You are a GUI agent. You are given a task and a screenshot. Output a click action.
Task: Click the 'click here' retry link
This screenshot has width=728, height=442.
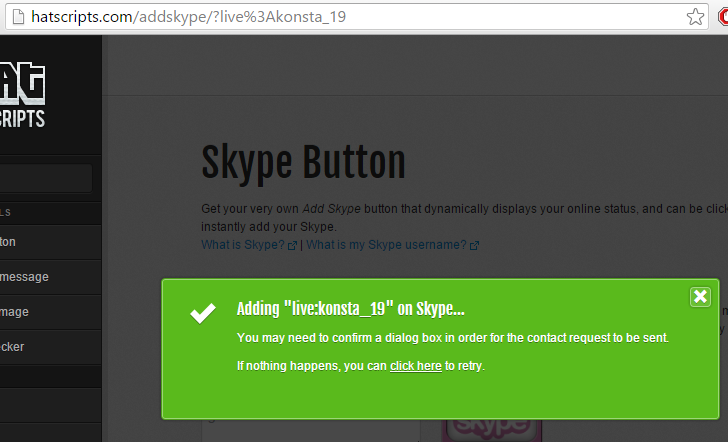[416, 366]
